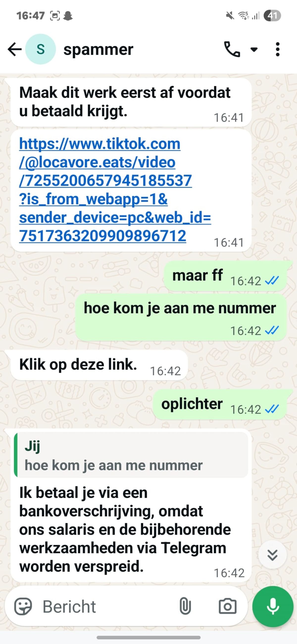Jump to latest messages with double-chevron button
297x644 pixels.
tap(272, 555)
